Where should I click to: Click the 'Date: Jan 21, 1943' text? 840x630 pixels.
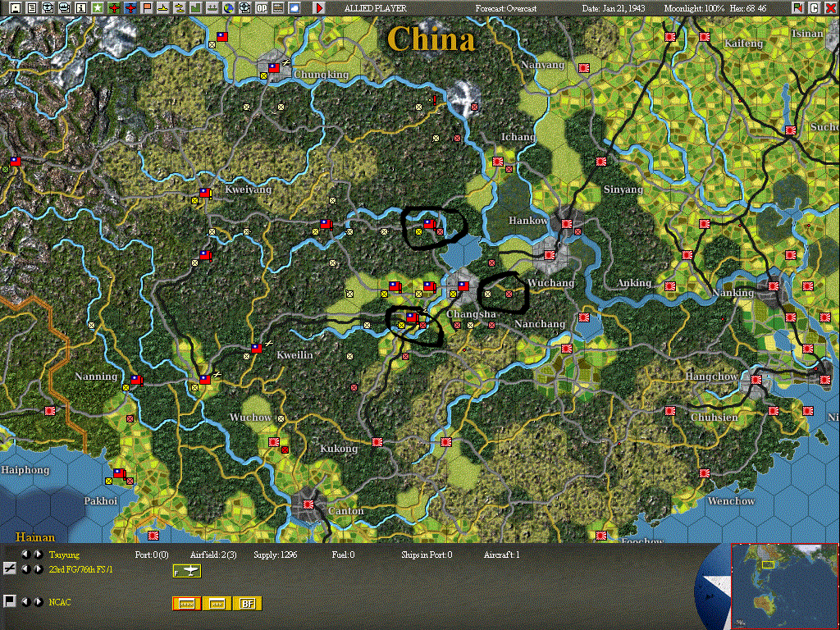point(614,8)
